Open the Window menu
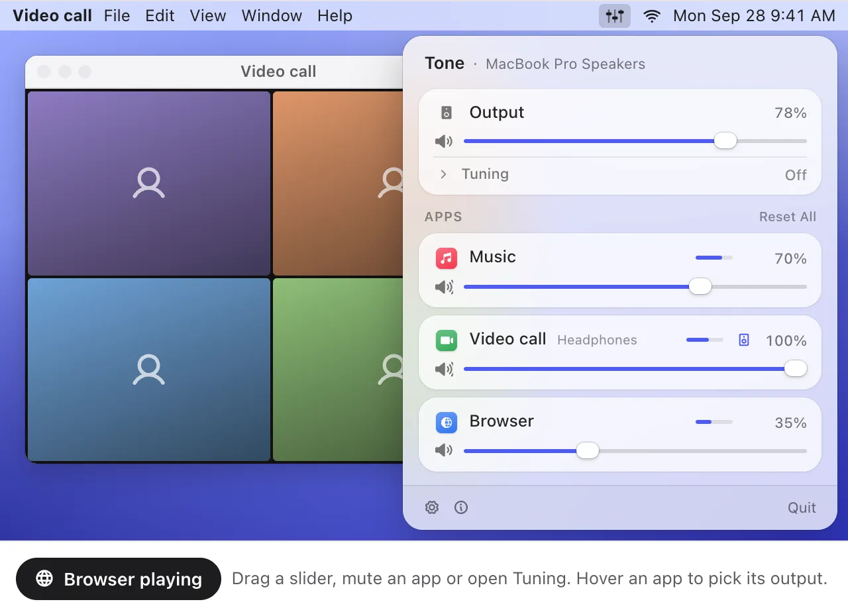Viewport: 848px width, 616px height. 272,16
